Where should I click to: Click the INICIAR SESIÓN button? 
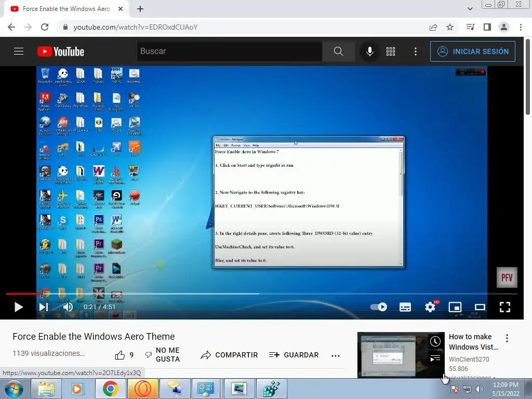(473, 51)
